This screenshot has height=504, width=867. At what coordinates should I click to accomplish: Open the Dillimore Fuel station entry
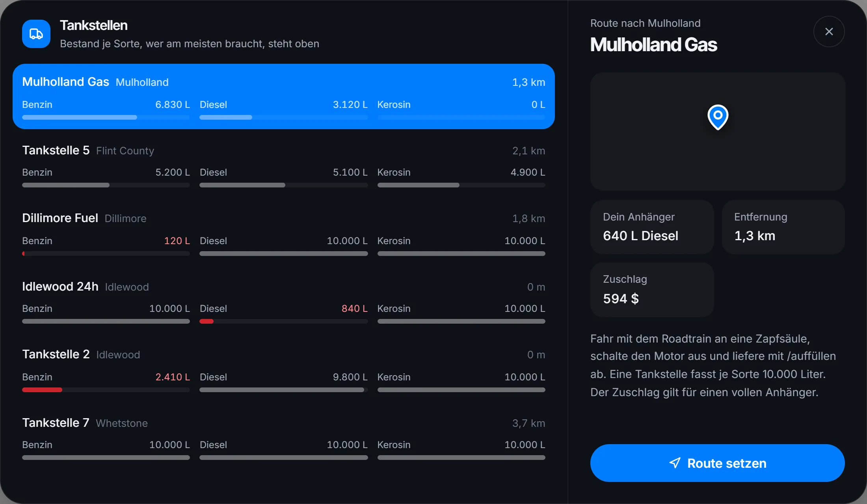284,233
